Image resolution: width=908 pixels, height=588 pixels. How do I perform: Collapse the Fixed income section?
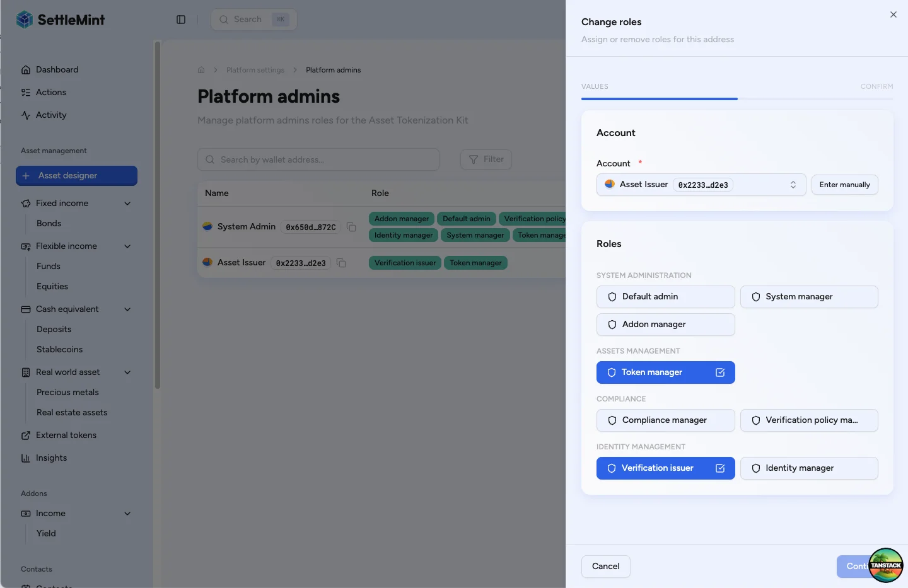pos(127,204)
